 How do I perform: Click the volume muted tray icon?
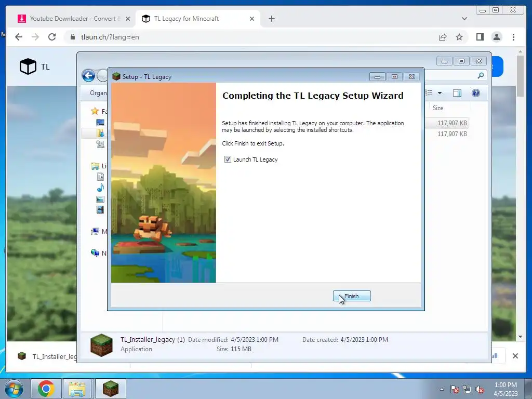(x=480, y=389)
